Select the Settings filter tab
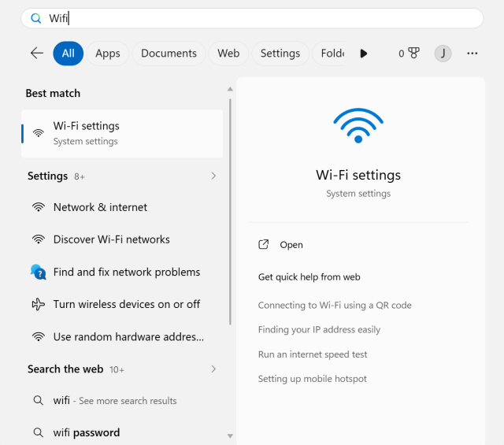This screenshot has height=445, width=504. click(x=280, y=54)
